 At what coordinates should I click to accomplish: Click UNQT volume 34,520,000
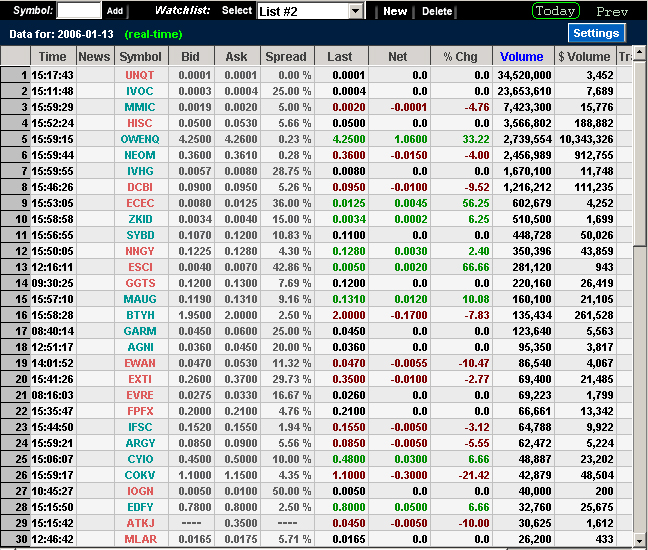(524, 75)
